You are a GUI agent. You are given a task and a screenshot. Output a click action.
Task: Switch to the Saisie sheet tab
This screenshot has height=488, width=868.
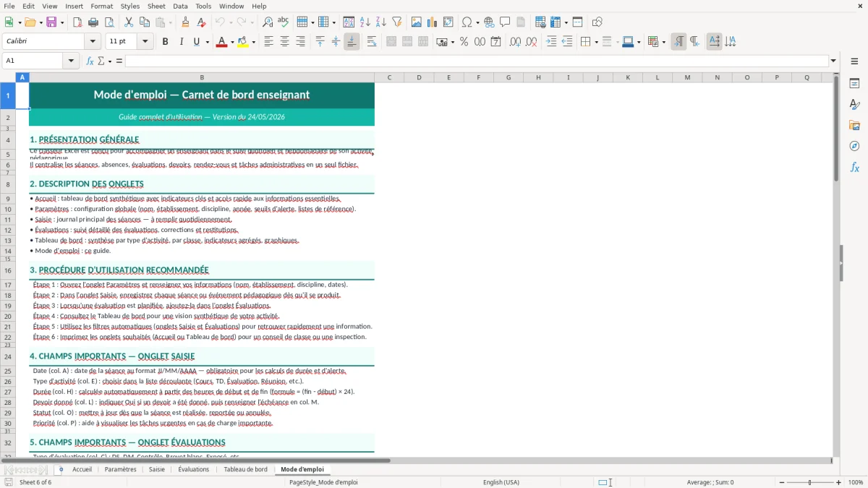coord(157,469)
